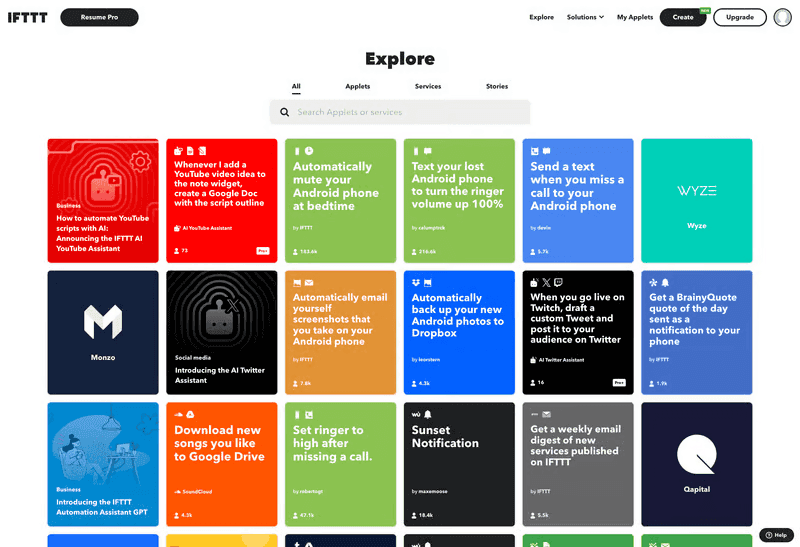Click the Upgrade button
The image size is (800, 547).
(x=739, y=17)
